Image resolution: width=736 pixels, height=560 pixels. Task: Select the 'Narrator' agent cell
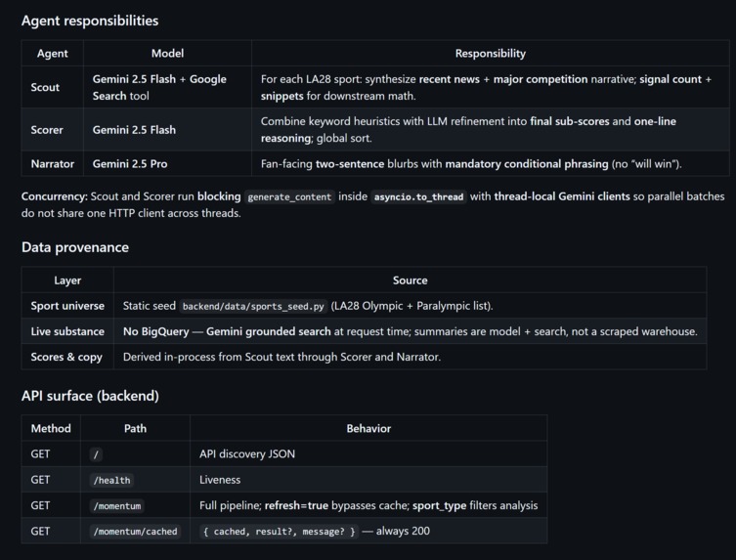point(52,164)
